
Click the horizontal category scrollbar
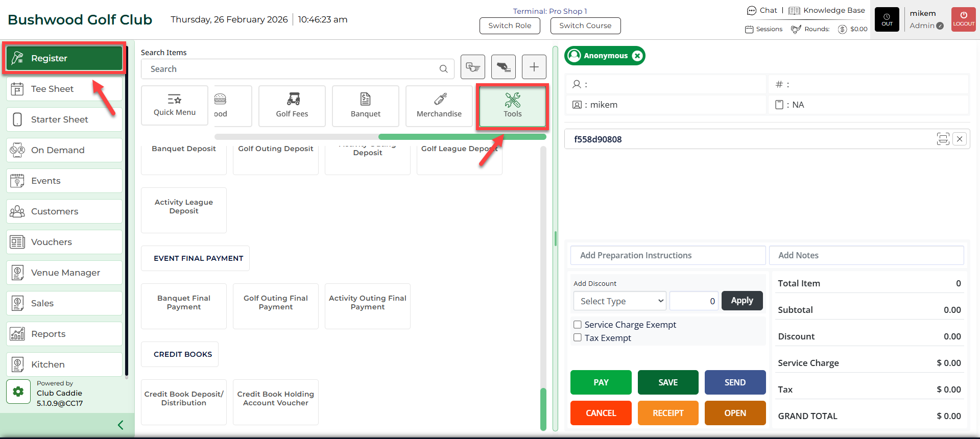tap(462, 137)
